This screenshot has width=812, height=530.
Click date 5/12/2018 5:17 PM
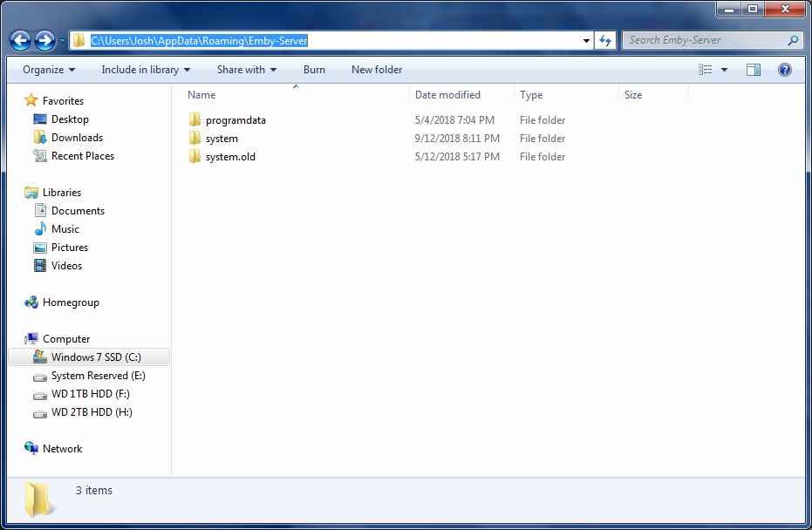pos(457,157)
